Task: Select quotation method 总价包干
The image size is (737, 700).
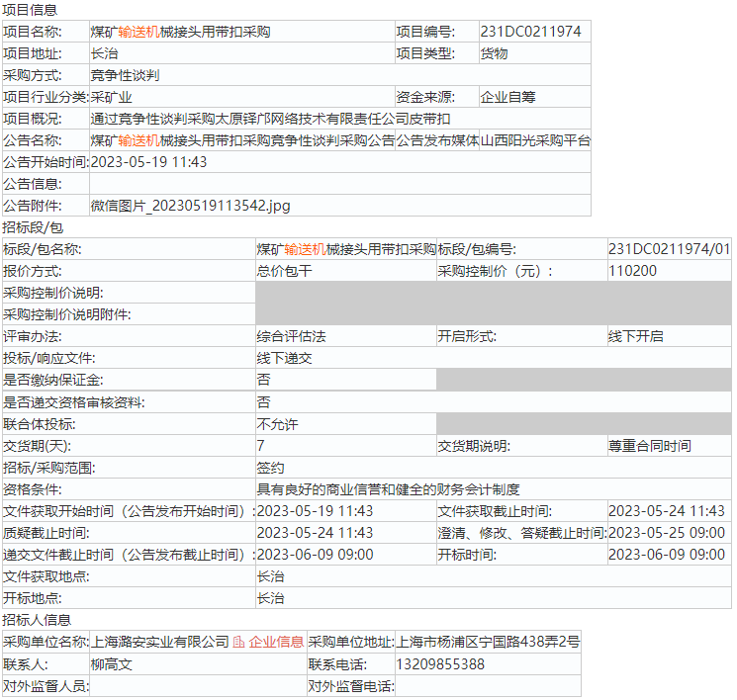Action: tap(284, 271)
